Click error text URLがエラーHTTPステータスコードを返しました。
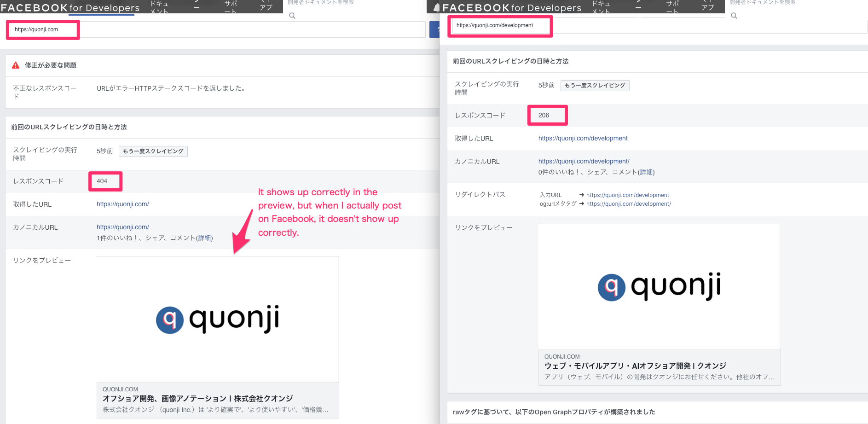This screenshot has width=868, height=424. point(172,88)
